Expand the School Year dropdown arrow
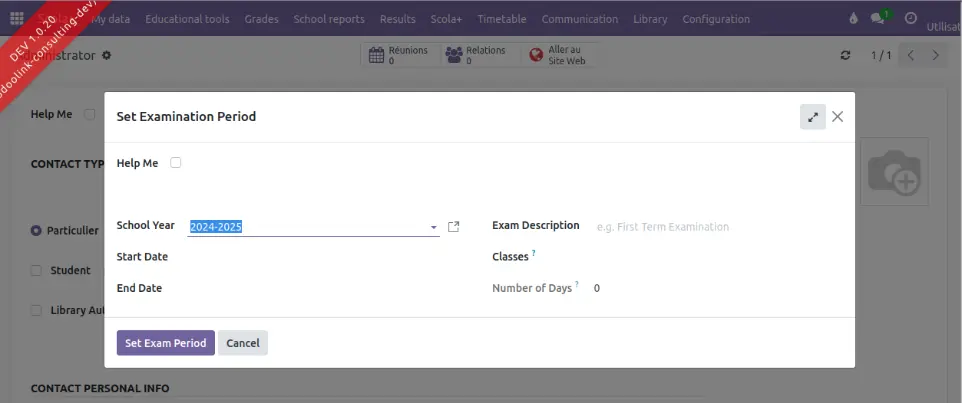 coord(434,227)
